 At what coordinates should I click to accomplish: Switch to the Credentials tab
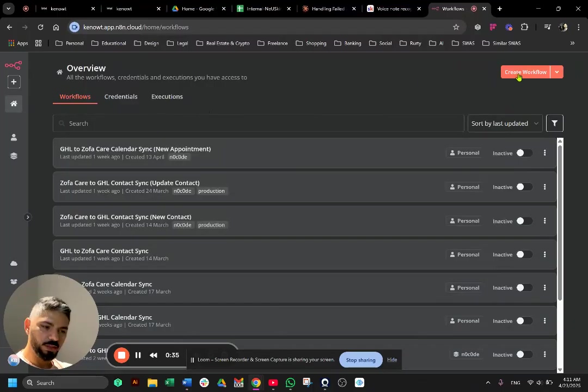pos(121,96)
